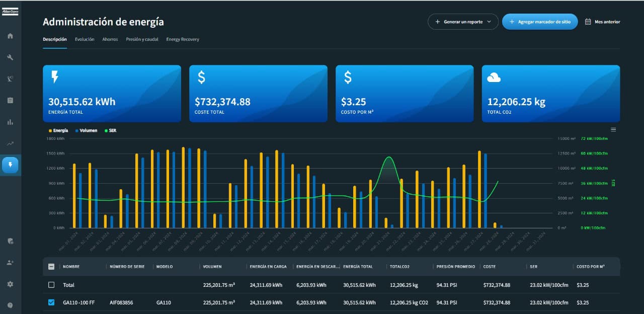Check the Total row checkbox
Viewport: 644px width, 314px height.
pos(51,285)
